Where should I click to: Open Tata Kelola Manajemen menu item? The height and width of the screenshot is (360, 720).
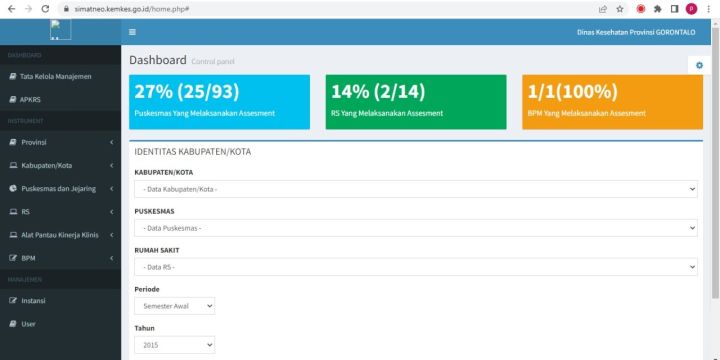pos(61,77)
